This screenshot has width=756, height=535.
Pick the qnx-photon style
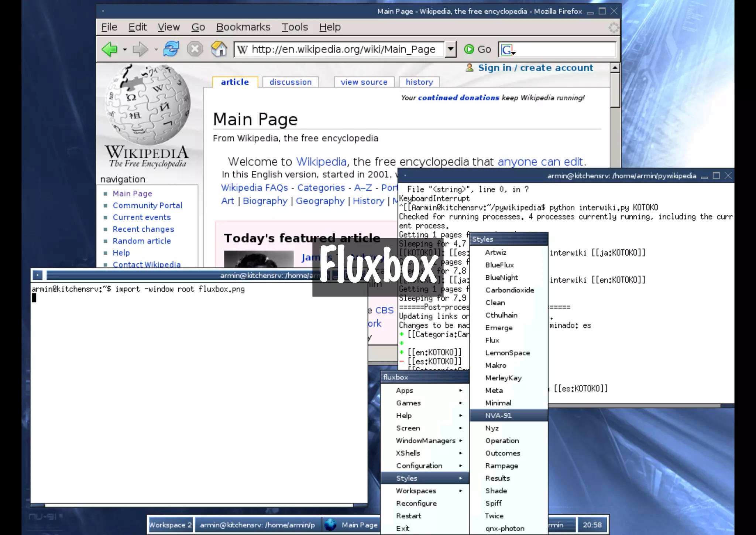pyautogui.click(x=509, y=528)
